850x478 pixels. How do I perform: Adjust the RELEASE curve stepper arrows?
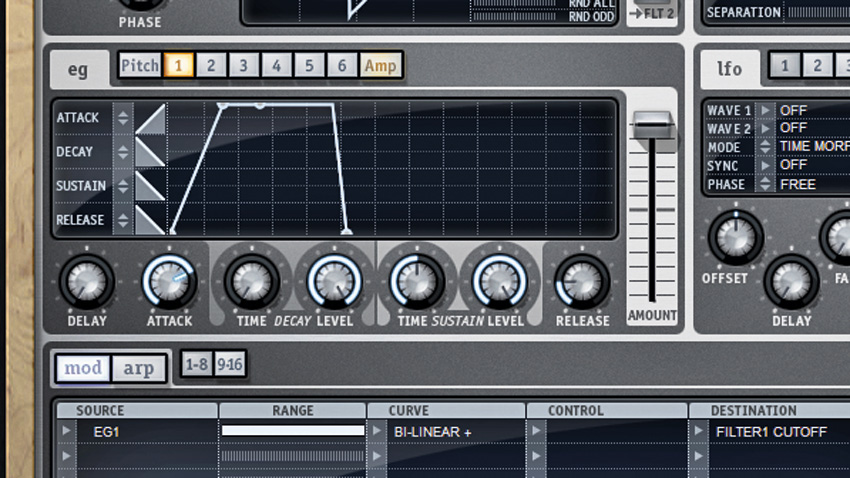pos(123,220)
